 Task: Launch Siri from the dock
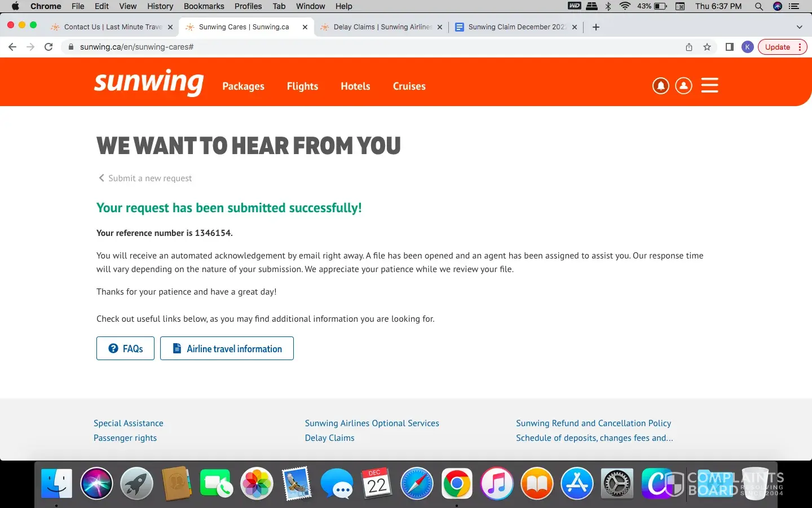pyautogui.click(x=96, y=484)
